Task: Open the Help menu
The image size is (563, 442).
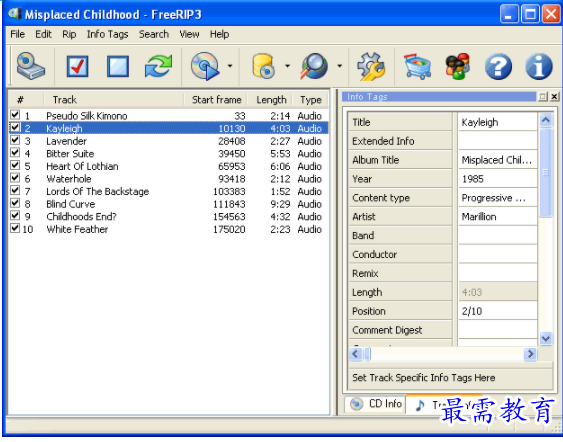Action: 219,34
